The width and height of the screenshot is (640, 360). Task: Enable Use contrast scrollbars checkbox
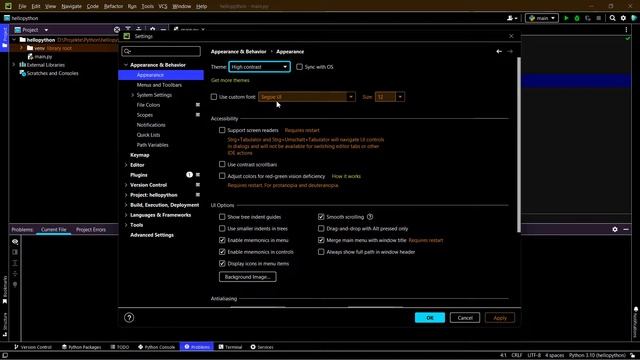(222, 164)
